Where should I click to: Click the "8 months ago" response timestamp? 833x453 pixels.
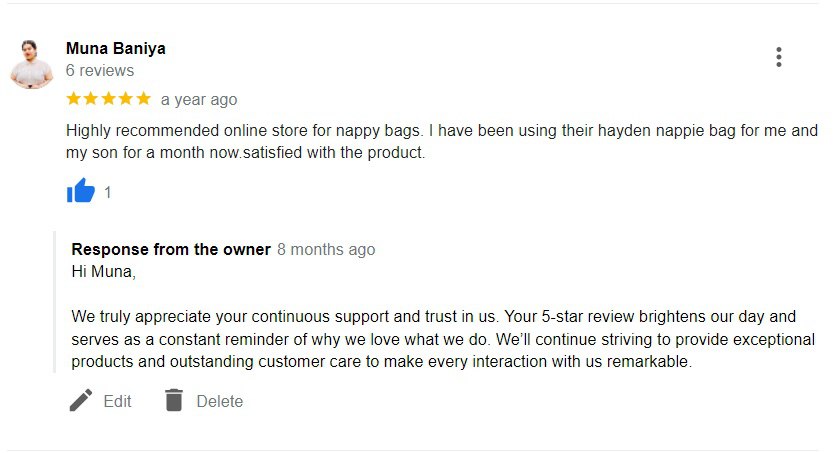[x=326, y=249]
